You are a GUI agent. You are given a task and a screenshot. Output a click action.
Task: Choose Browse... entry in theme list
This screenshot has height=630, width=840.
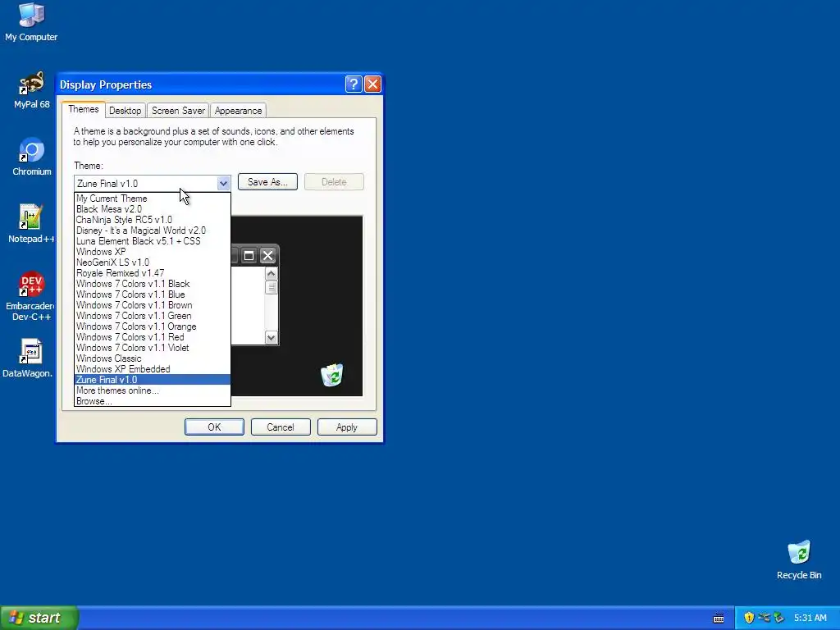[x=152, y=401]
